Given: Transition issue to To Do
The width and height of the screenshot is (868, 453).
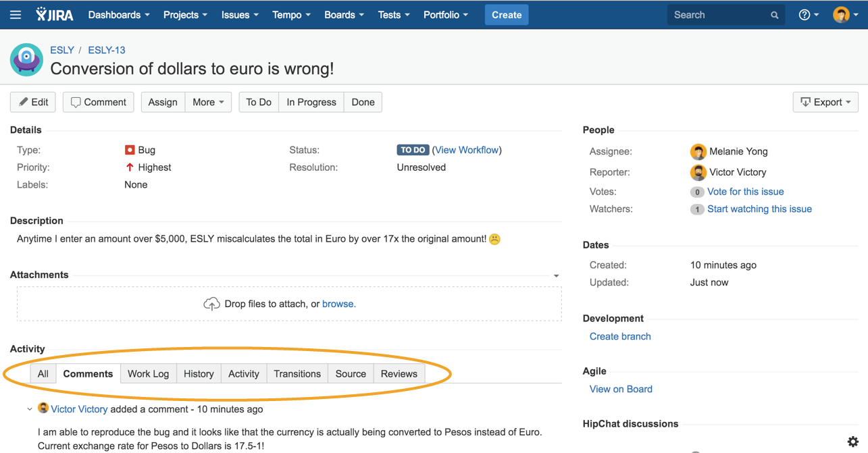Looking at the screenshot, I should [x=259, y=102].
